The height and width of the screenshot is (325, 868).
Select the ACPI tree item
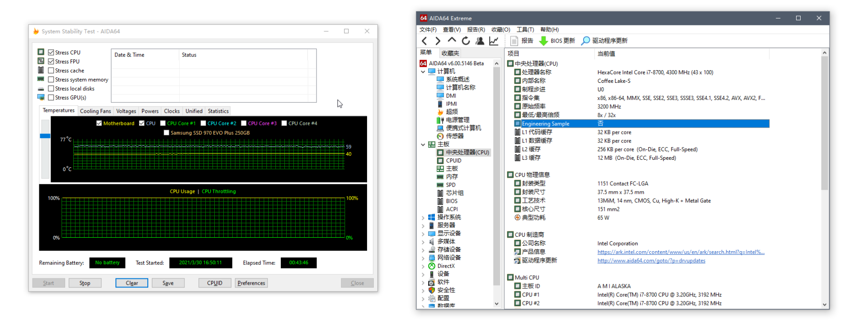(x=447, y=209)
